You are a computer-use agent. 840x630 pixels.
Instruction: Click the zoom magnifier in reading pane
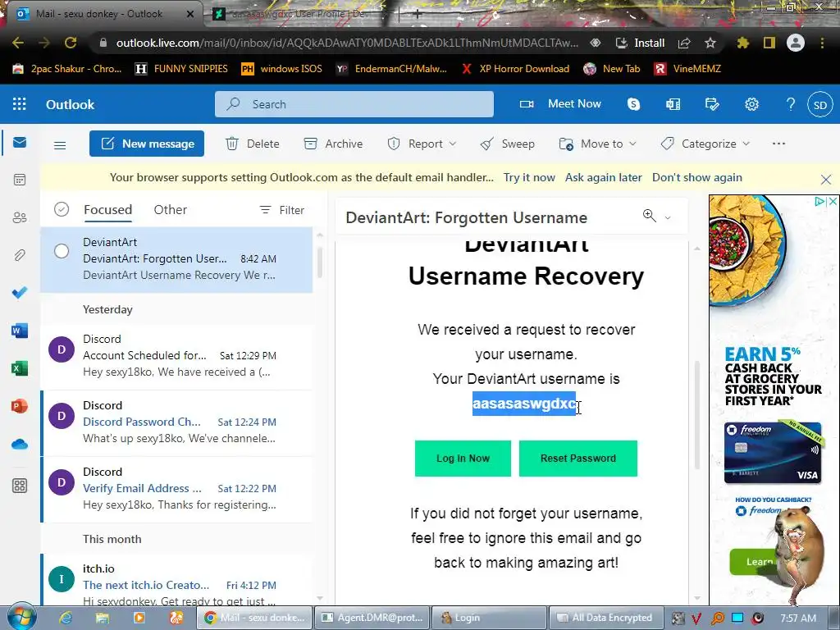(650, 216)
